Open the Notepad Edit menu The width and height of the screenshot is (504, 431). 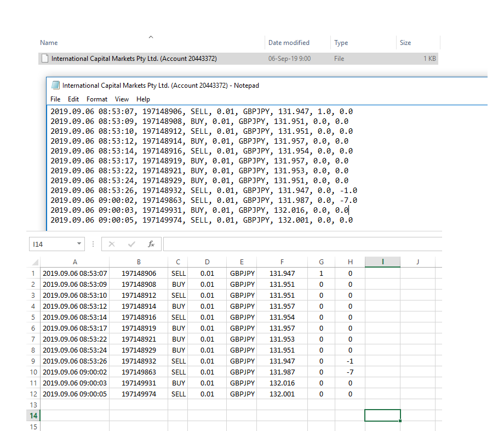click(73, 99)
